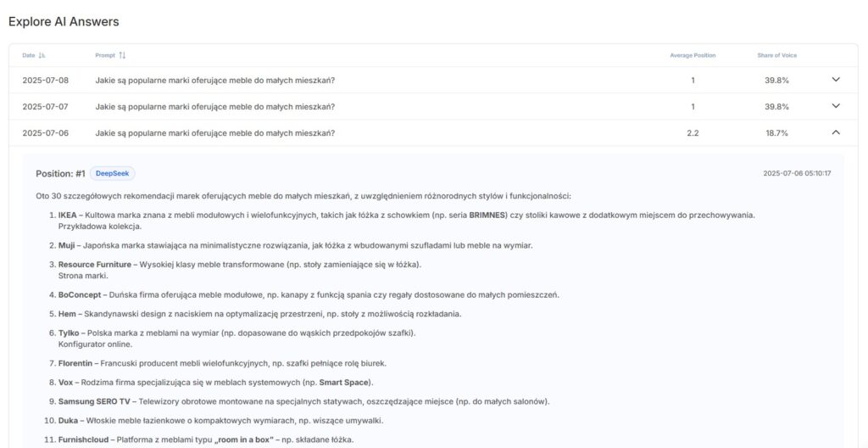Click the Furnishcloud brand name
868x448 pixels.
pyautogui.click(x=84, y=440)
